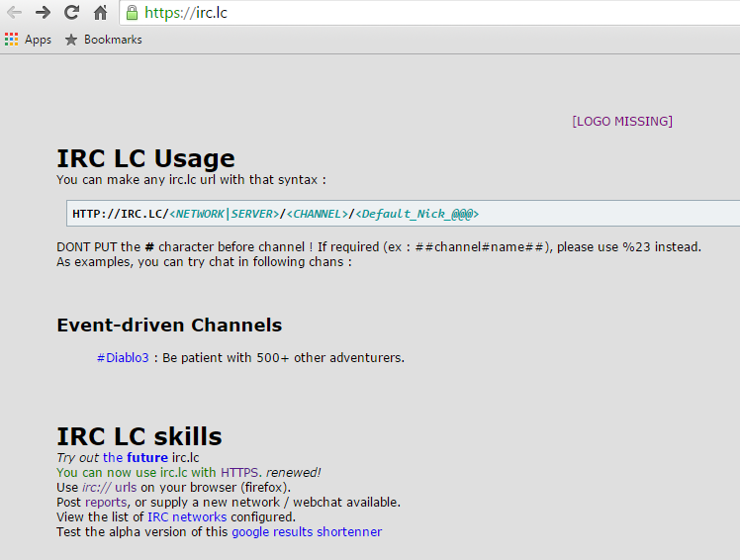This screenshot has width=740, height=560.
Task: Click the Bookmarks star icon
Action: [71, 40]
